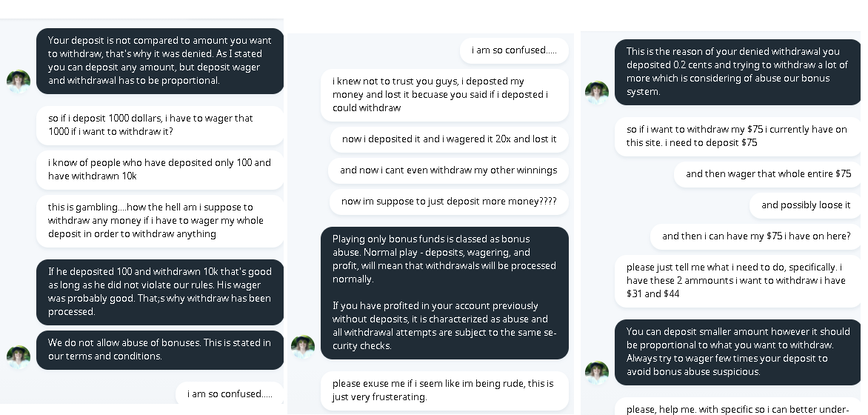868x415 pixels.
Task: Click the "and possibly loose it" message
Action: tap(806, 205)
